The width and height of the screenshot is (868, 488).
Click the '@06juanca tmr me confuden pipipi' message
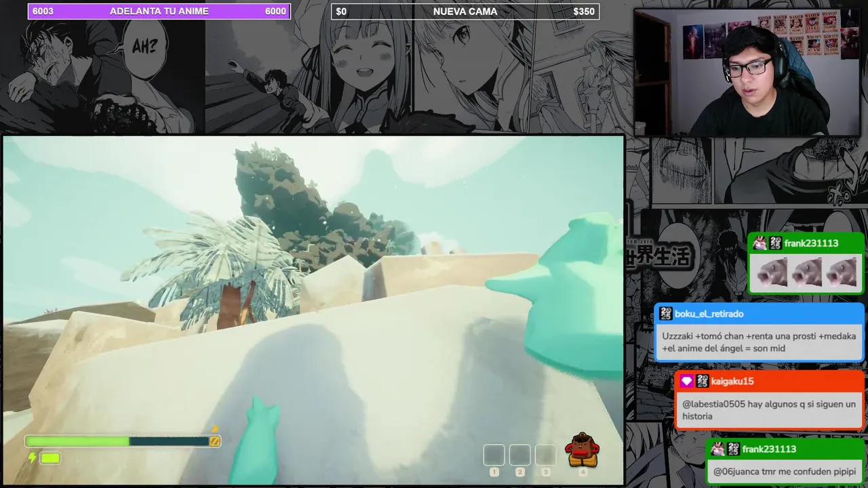point(784,472)
